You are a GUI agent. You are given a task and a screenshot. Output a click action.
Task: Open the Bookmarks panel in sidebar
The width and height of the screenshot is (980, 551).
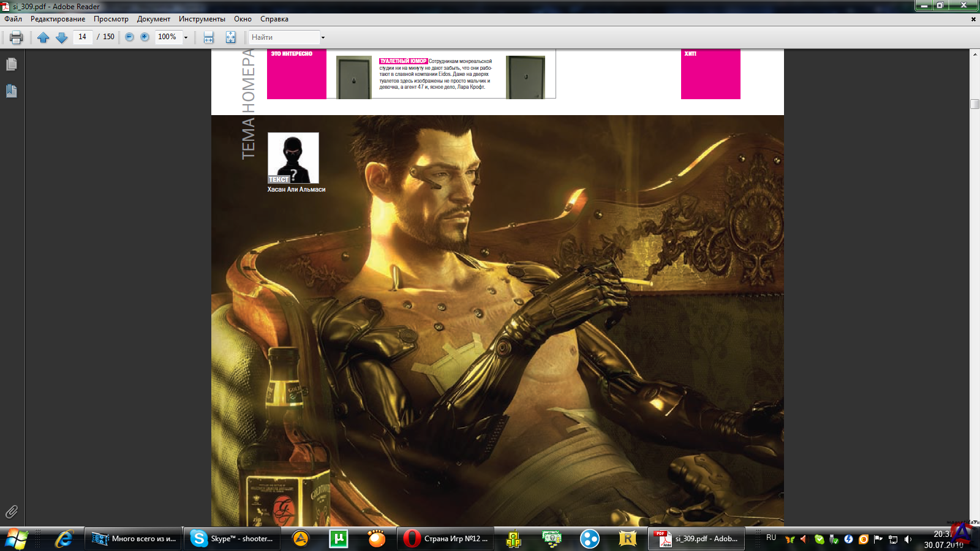11,91
